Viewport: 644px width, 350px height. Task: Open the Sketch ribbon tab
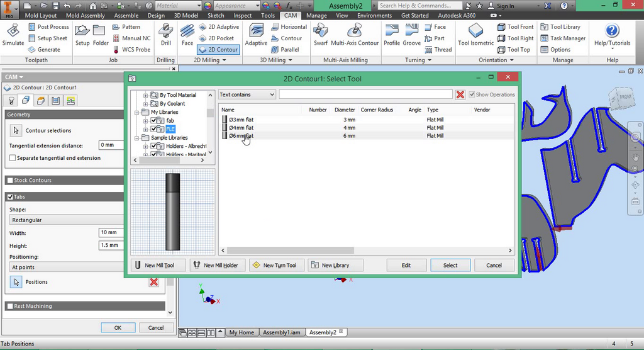tap(216, 16)
